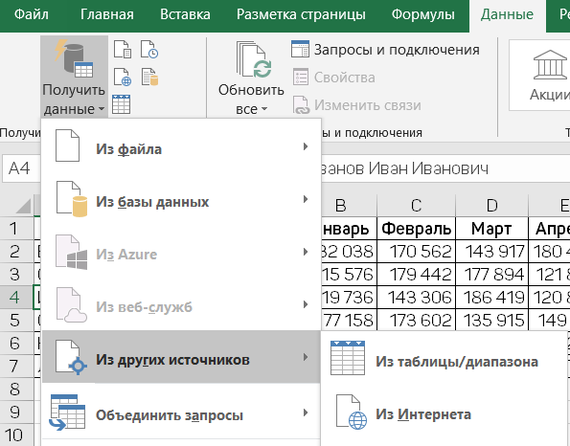Click the Свойства button
This screenshot has width=570, height=446.
(334, 77)
